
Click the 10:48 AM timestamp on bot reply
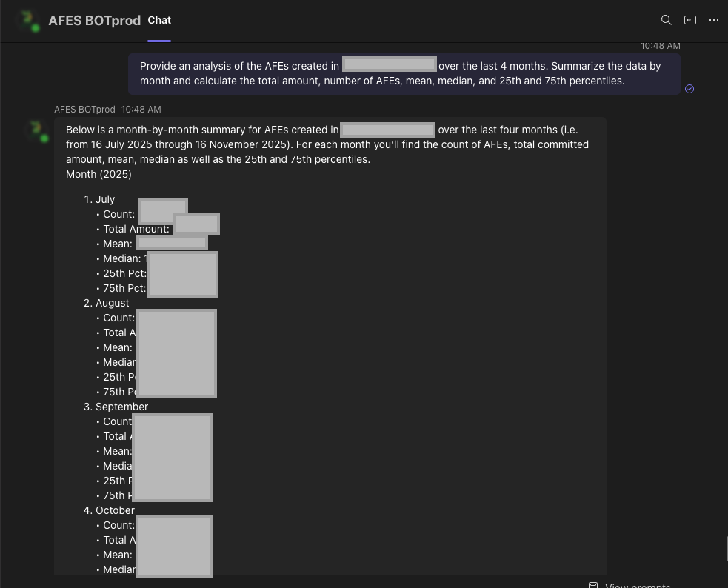[141, 110]
